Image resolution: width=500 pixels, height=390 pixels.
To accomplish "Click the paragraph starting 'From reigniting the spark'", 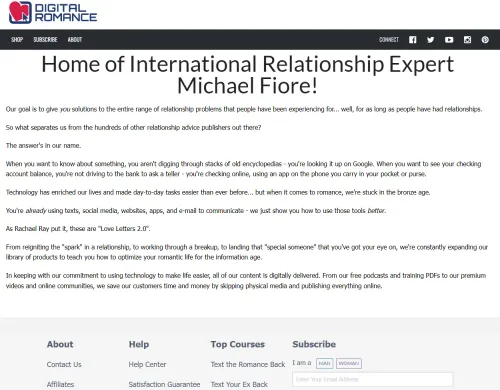I will click(247, 252).
